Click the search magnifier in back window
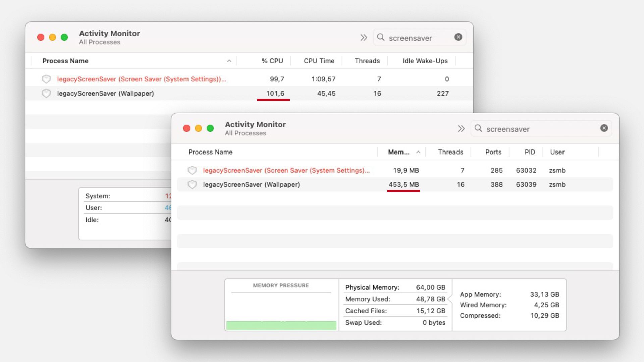 381,37
